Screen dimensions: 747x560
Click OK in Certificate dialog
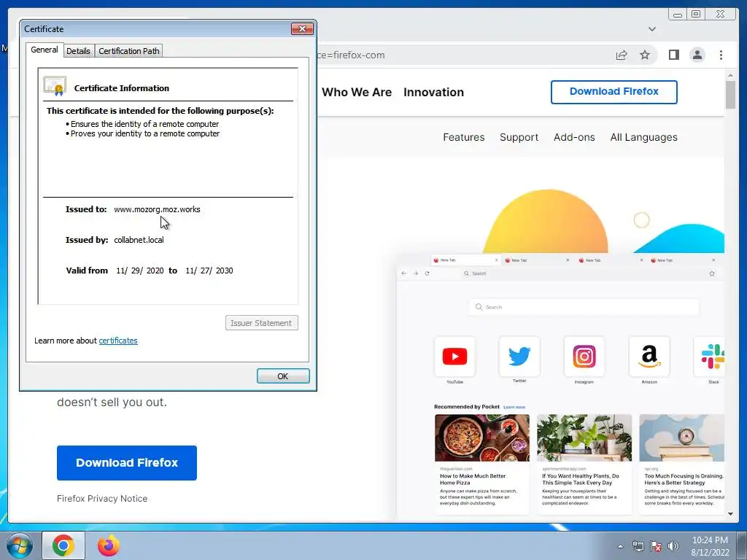point(283,376)
